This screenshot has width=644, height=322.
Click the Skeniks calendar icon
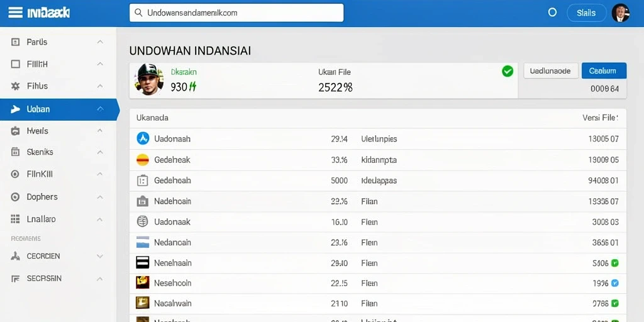tap(15, 152)
